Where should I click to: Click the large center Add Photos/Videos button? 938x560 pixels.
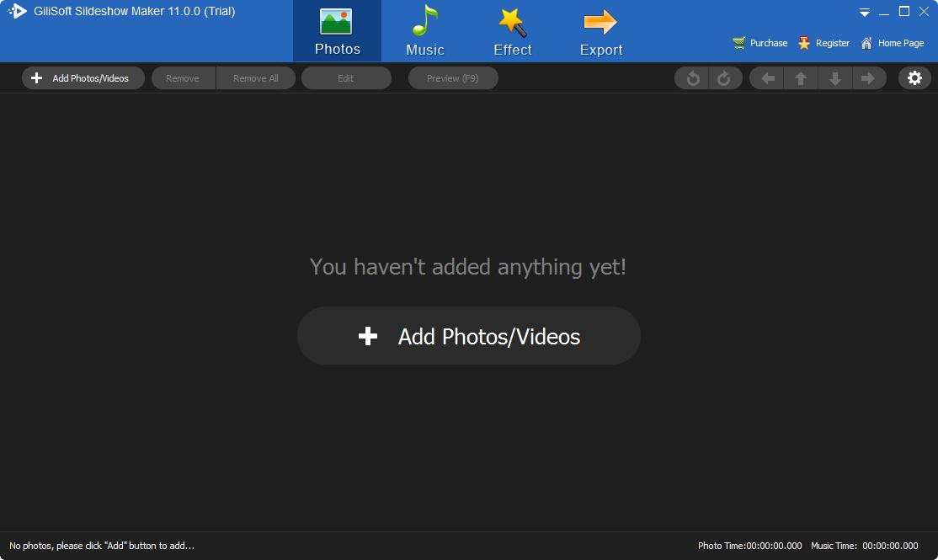pyautogui.click(x=469, y=336)
